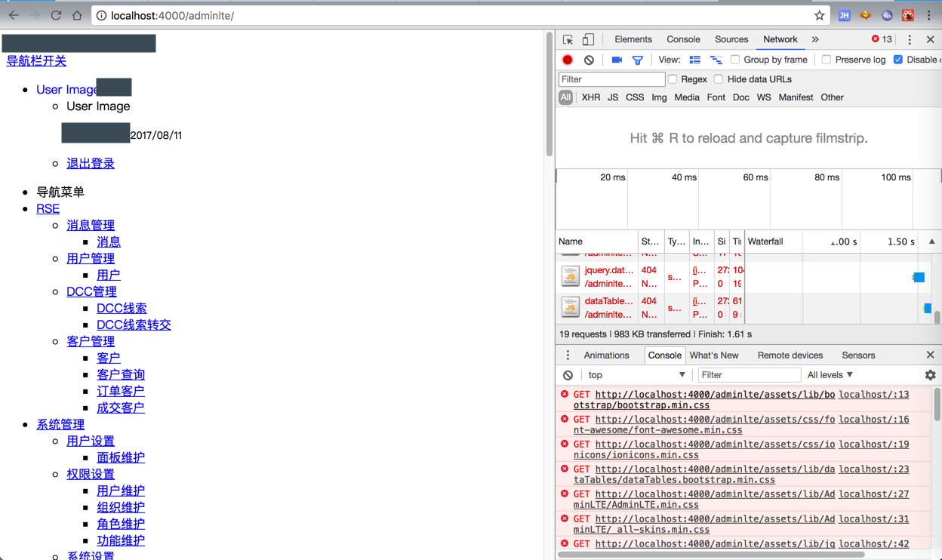Viewport: 942px width, 560px height.
Task: Go to the browser home icon
Action: coord(77,15)
